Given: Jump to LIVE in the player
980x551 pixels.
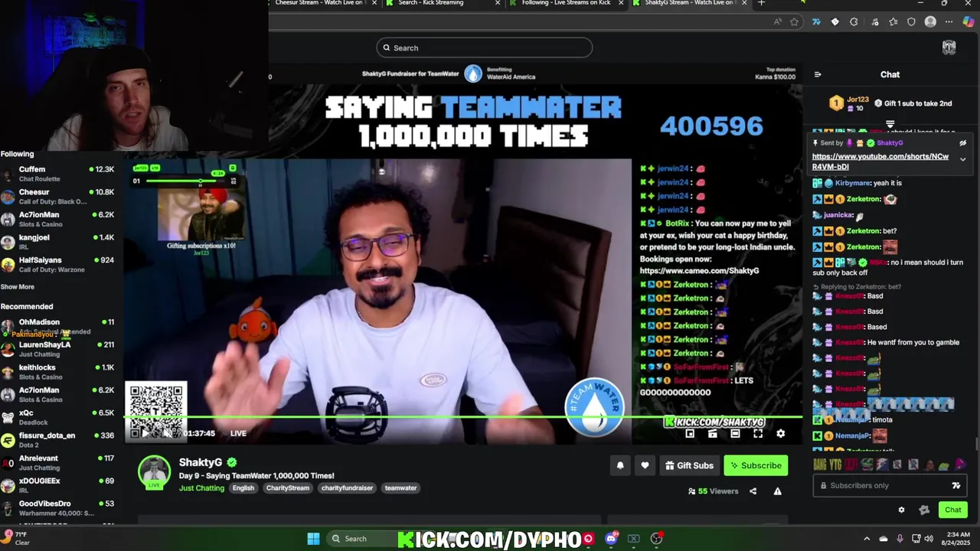Looking at the screenshot, I should pos(238,433).
